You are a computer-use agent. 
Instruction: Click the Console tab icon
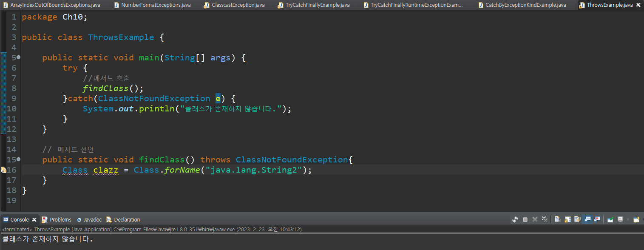(x=6, y=220)
